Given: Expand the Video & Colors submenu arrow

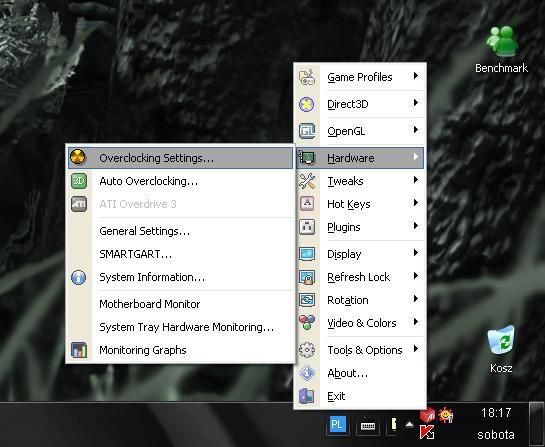Looking at the screenshot, I should [x=416, y=322].
